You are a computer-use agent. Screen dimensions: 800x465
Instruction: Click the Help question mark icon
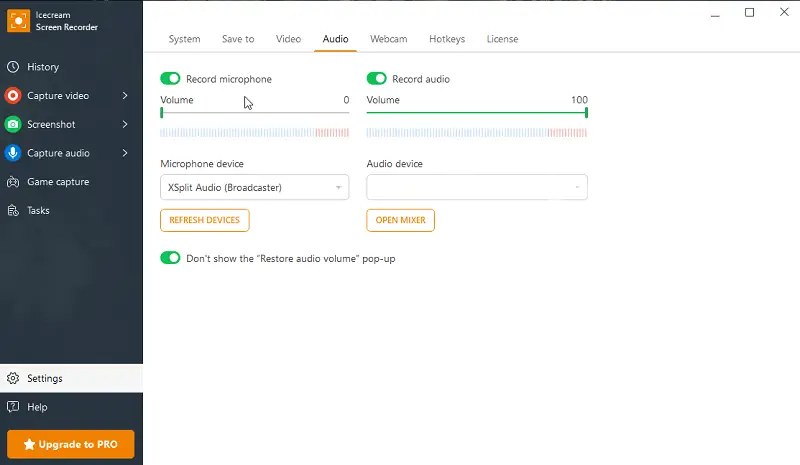coord(13,407)
